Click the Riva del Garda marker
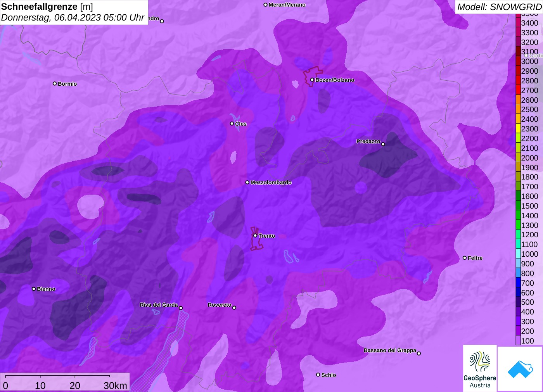 (181, 308)
